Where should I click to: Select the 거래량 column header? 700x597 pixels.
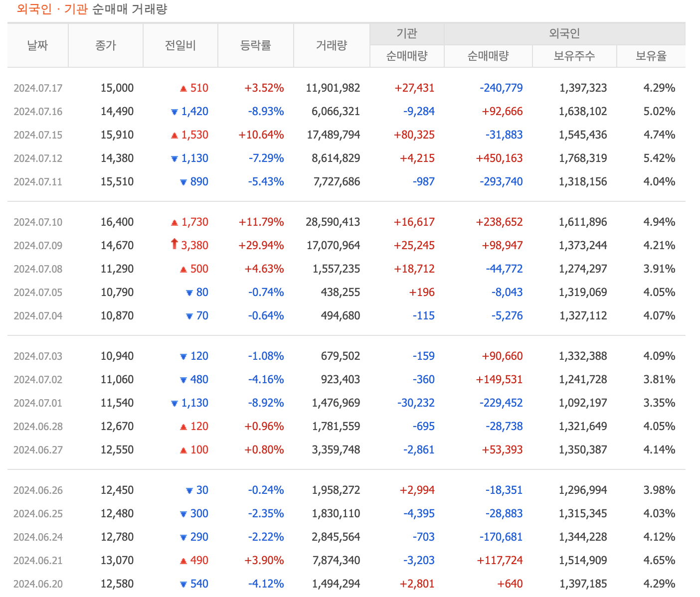332,45
